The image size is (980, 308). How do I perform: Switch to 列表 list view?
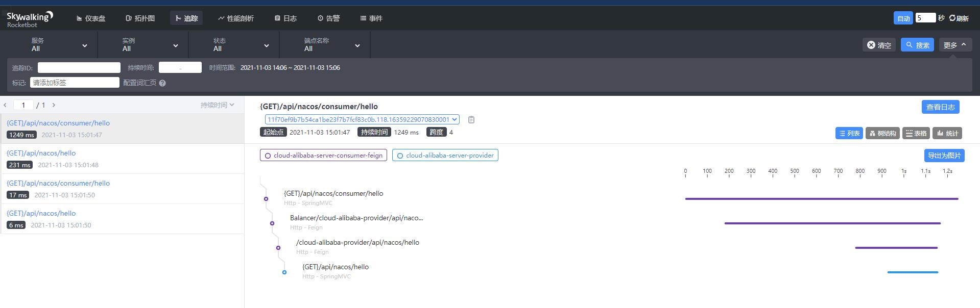(x=849, y=133)
